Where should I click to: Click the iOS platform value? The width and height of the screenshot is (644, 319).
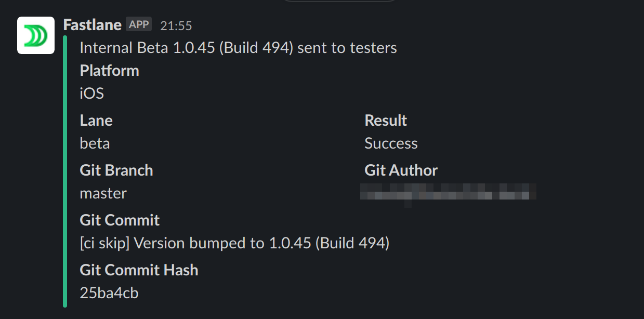click(92, 94)
